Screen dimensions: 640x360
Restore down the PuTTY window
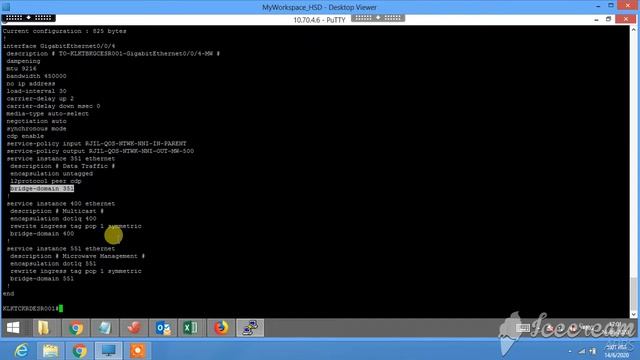[608, 19]
